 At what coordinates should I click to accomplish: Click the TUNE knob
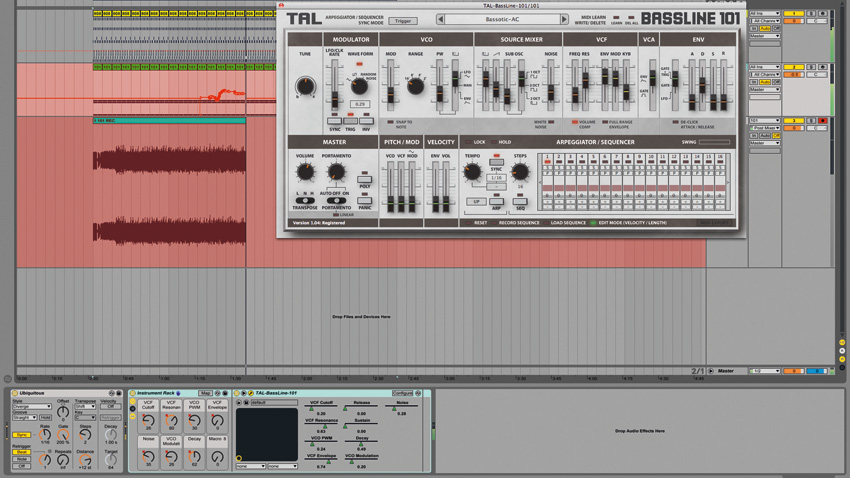coord(305,86)
